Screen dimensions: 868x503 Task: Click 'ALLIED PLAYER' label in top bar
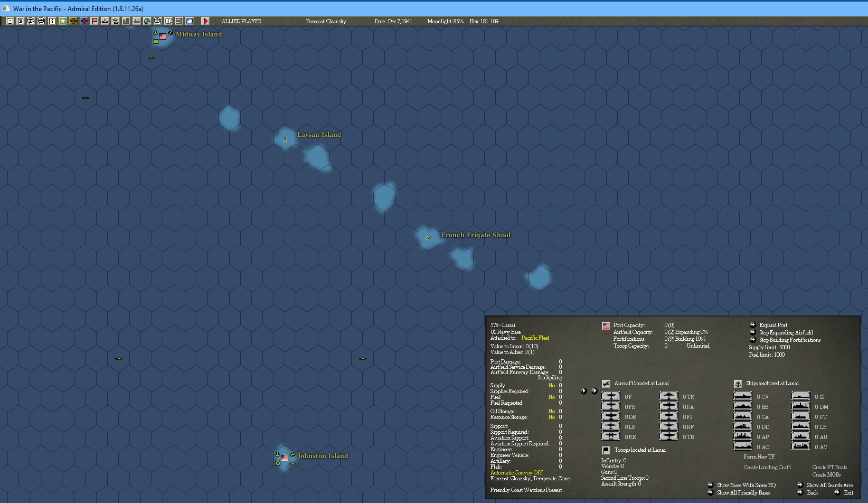[241, 21]
